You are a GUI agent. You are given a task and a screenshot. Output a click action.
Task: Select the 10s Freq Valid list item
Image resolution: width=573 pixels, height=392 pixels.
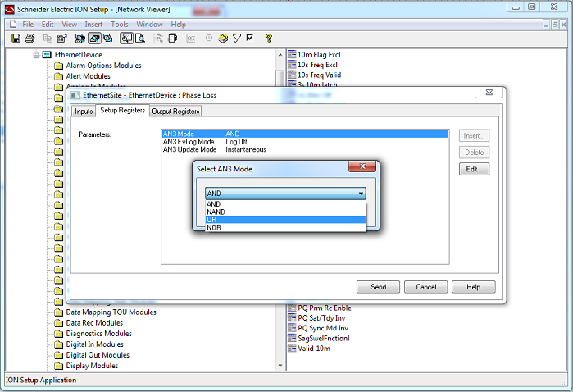coord(319,75)
